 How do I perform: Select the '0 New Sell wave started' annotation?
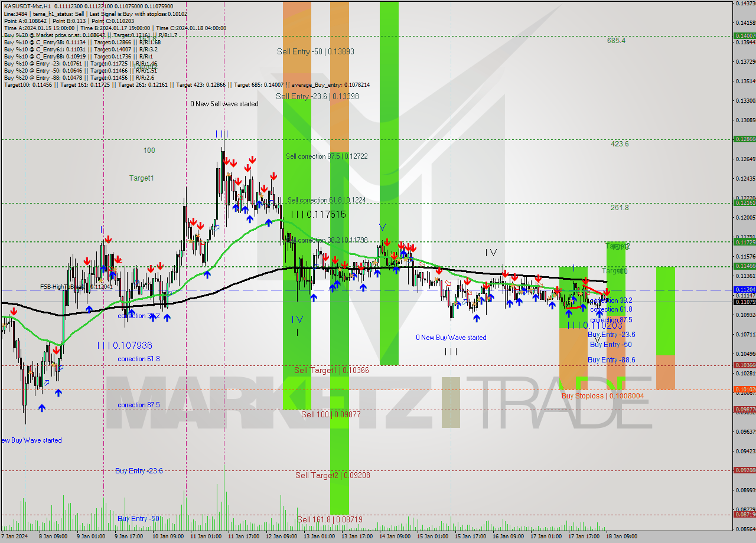point(224,104)
